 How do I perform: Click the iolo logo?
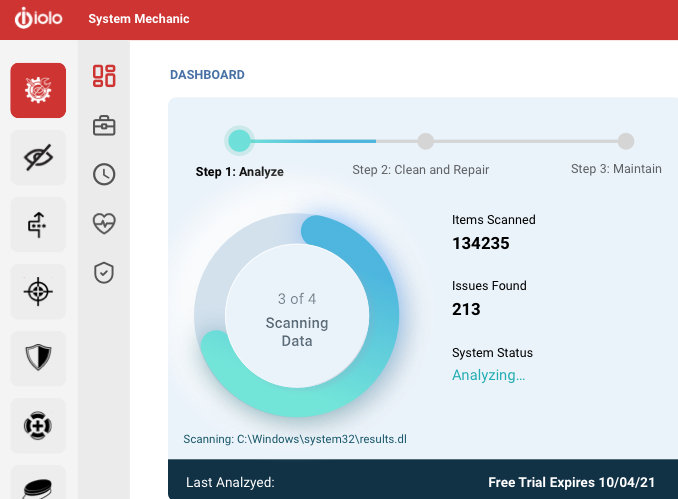click(38, 19)
